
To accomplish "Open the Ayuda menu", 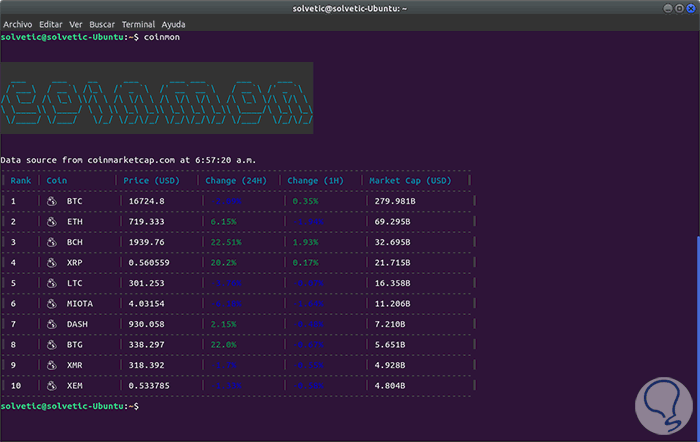I will pyautogui.click(x=175, y=23).
